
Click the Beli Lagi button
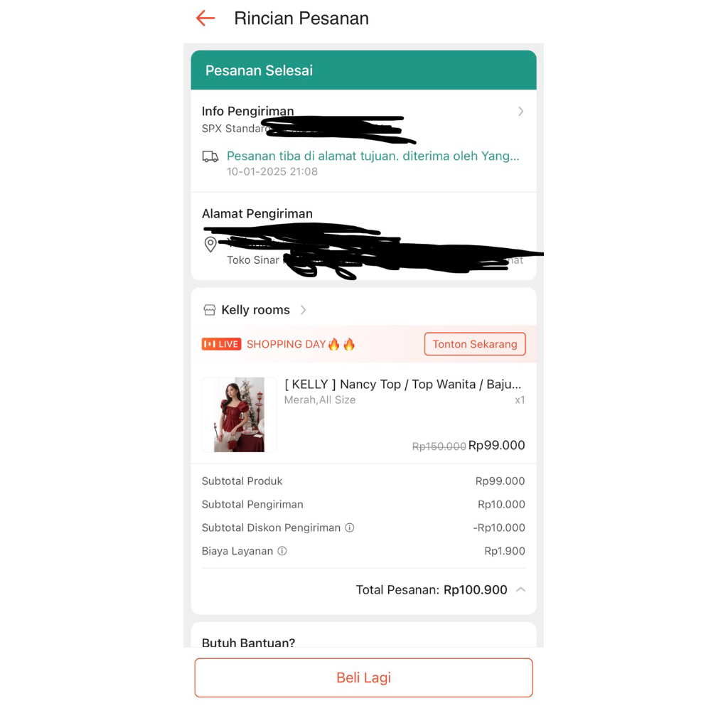(363, 678)
